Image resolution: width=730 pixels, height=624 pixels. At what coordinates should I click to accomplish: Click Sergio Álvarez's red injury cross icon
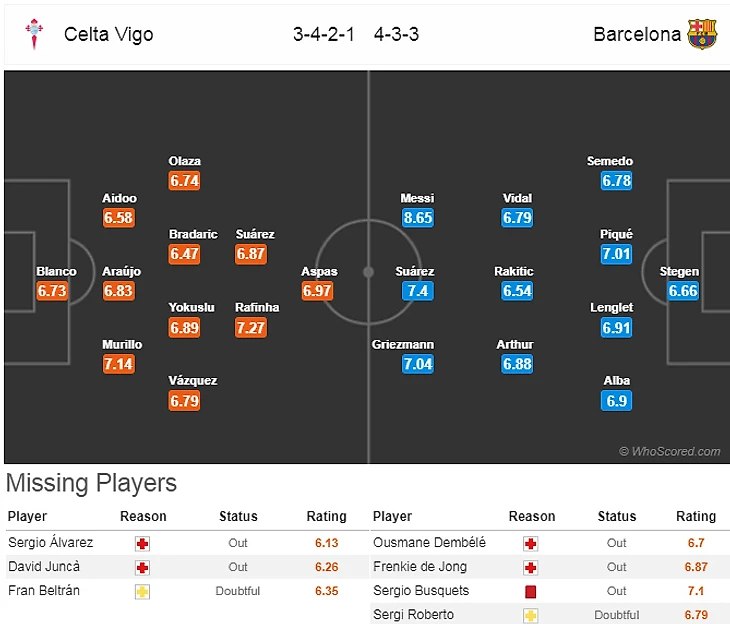pos(143,543)
